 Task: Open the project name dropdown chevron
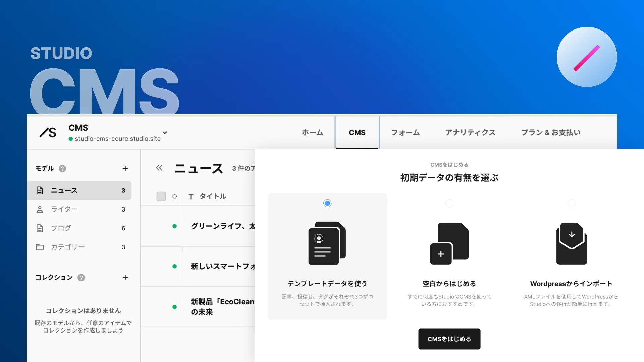click(165, 133)
